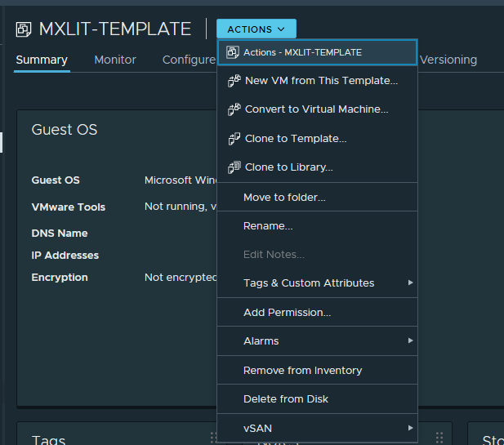The width and height of the screenshot is (504, 445).
Task: Select Delete from Disk option
Action: 286,399
